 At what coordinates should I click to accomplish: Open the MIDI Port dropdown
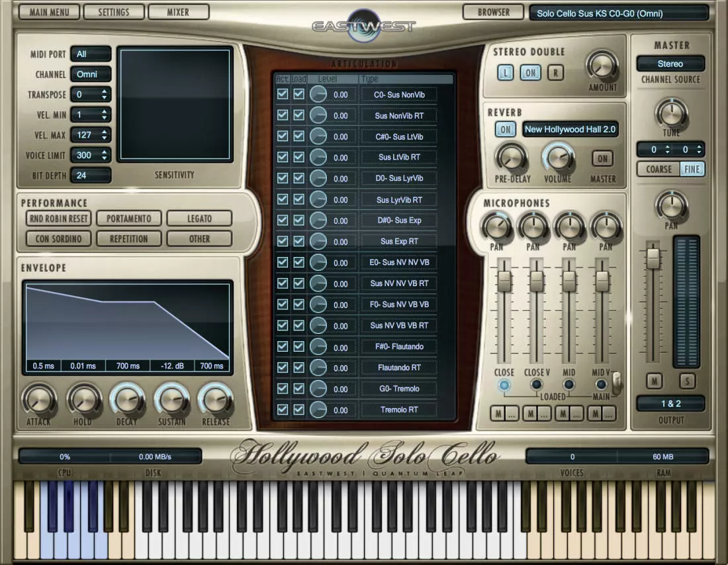[x=91, y=54]
